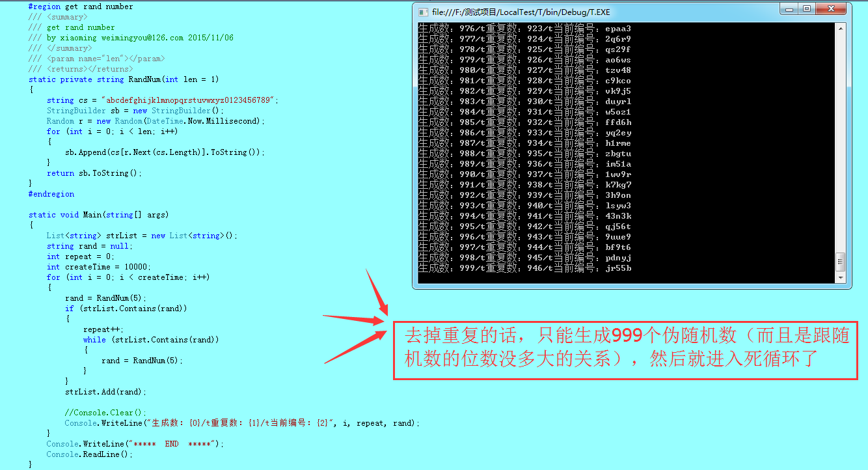Click console output row ending in c9kco

524,81
